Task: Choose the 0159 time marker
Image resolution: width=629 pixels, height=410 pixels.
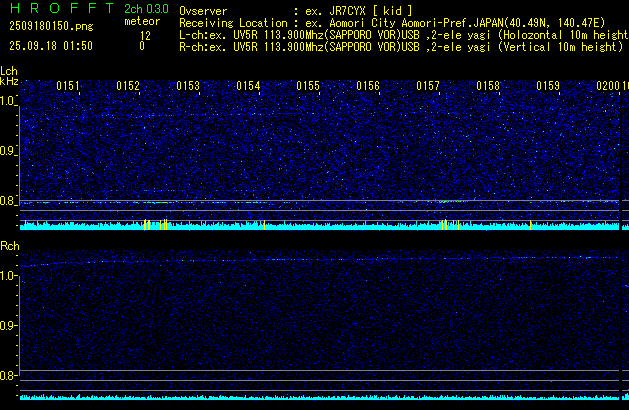Action: 548,86
